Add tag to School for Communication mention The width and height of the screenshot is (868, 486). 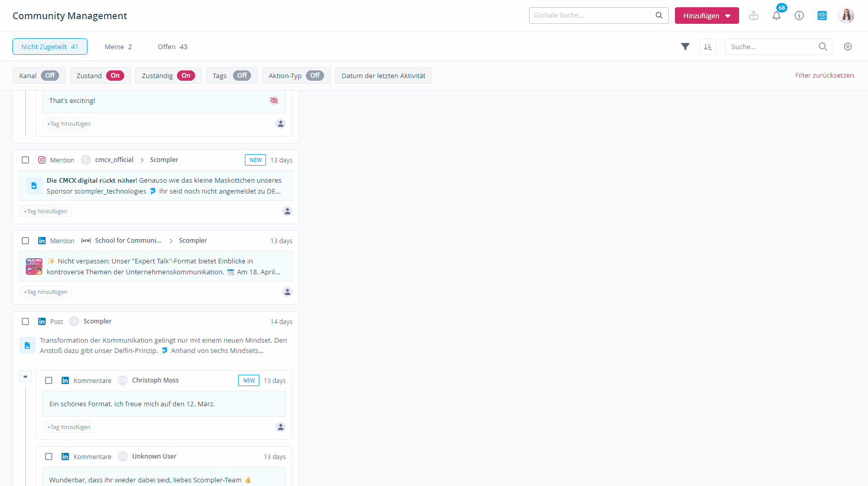[x=46, y=292]
